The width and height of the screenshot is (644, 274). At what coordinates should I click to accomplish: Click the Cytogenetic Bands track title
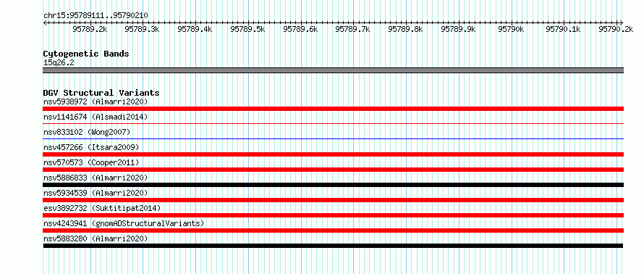coord(86,54)
